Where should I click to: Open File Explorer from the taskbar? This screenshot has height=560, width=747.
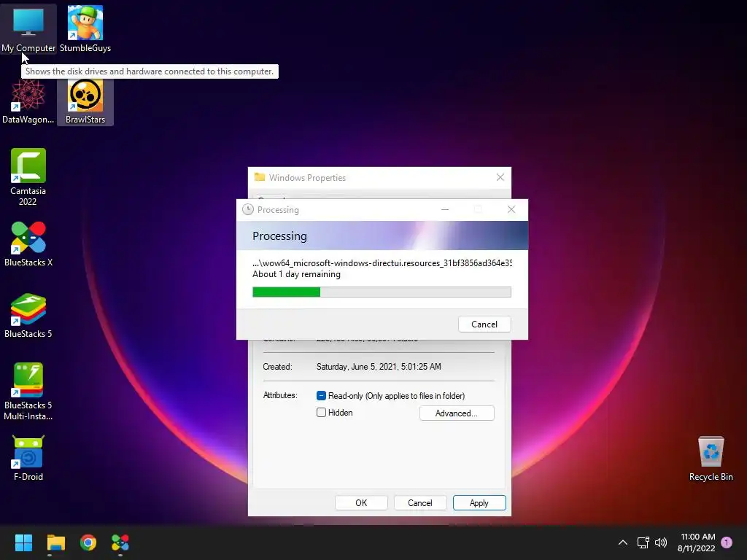click(x=55, y=542)
